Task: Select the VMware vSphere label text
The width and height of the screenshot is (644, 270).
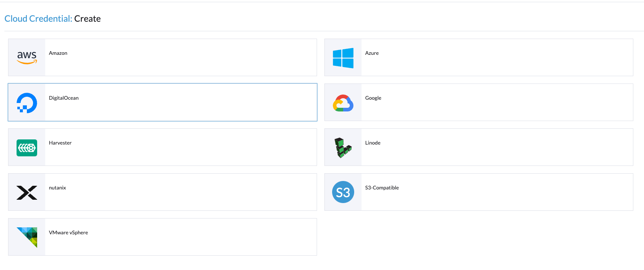Action: coord(68,232)
